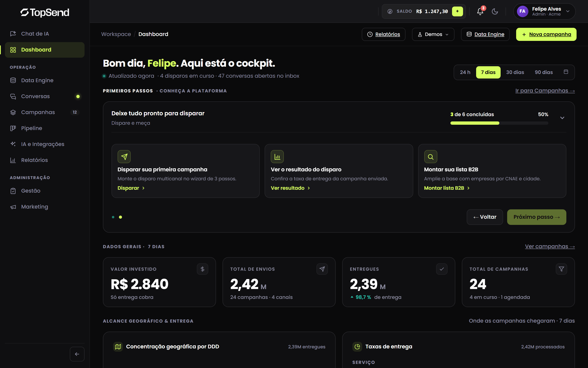Screen dimensions: 588x368
Task: Click the Gestão clipboard icon
Action: click(x=13, y=191)
